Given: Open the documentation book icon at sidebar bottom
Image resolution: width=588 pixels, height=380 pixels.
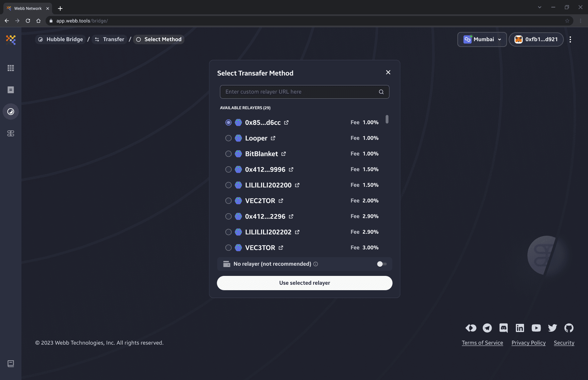Looking at the screenshot, I should pos(11,364).
